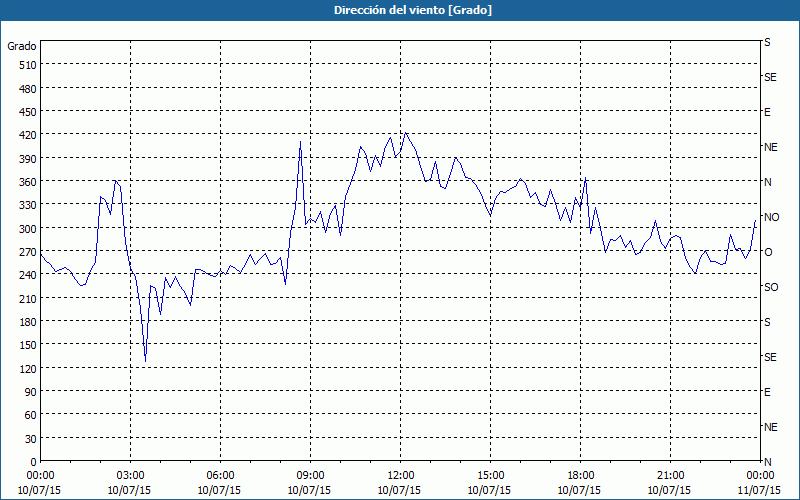Image resolution: width=800 pixels, height=500 pixels.
Task: Select the 'Grado' y-axis unit label
Action: pyautogui.click(x=22, y=46)
